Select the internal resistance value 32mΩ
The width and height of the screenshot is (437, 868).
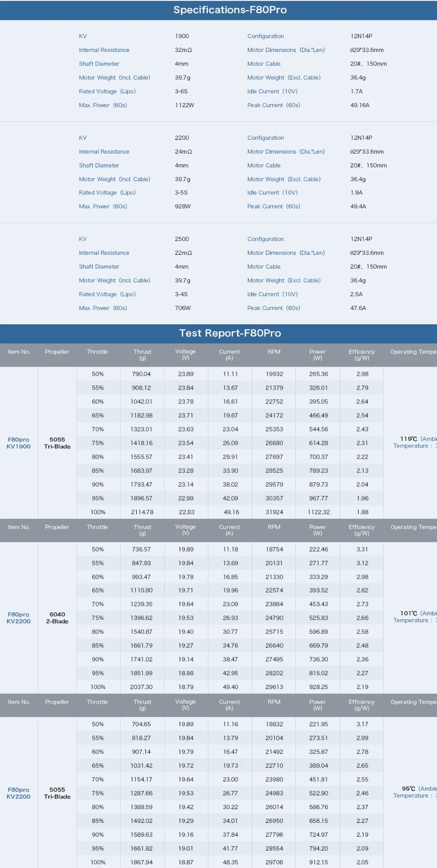(184, 50)
